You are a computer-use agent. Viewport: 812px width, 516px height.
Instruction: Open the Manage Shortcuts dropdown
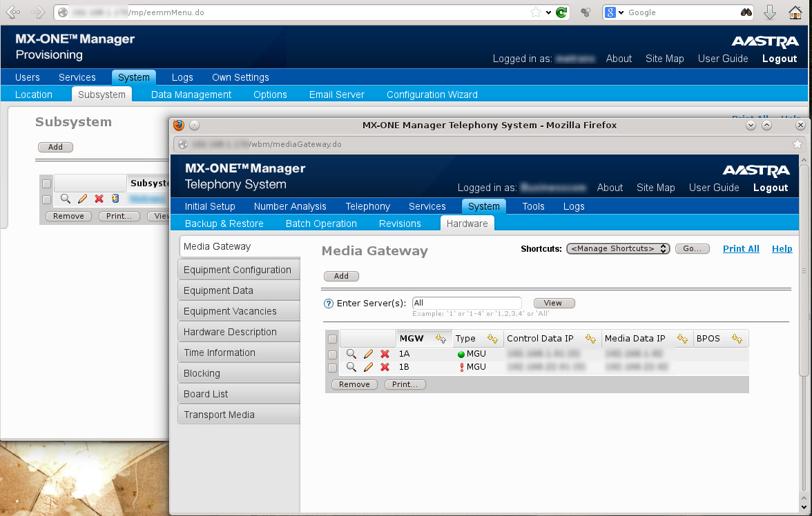click(x=619, y=249)
